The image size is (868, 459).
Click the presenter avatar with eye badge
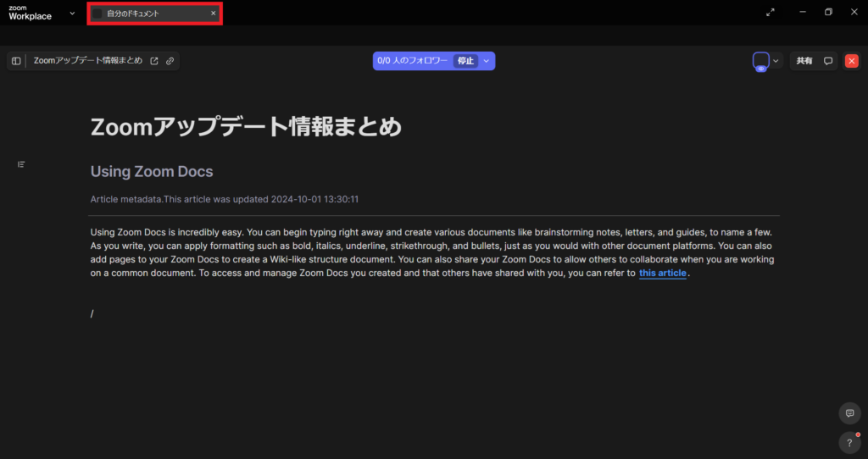tap(760, 61)
